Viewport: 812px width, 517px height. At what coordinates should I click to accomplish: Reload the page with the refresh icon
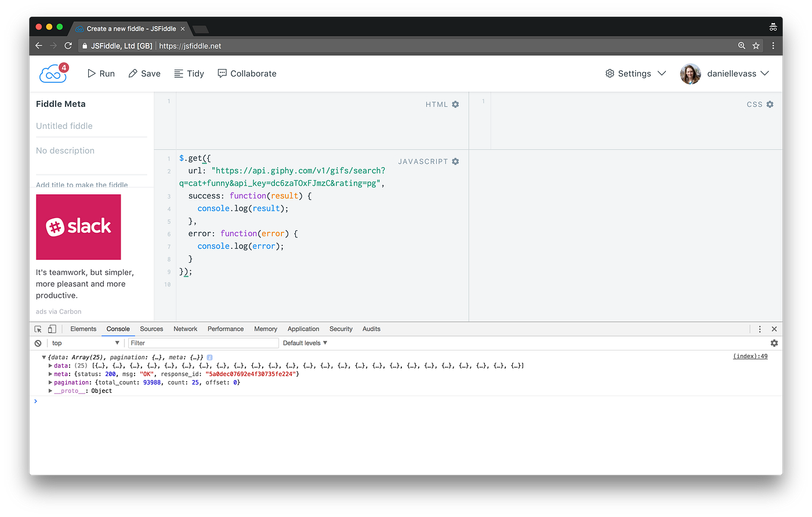[68, 45]
